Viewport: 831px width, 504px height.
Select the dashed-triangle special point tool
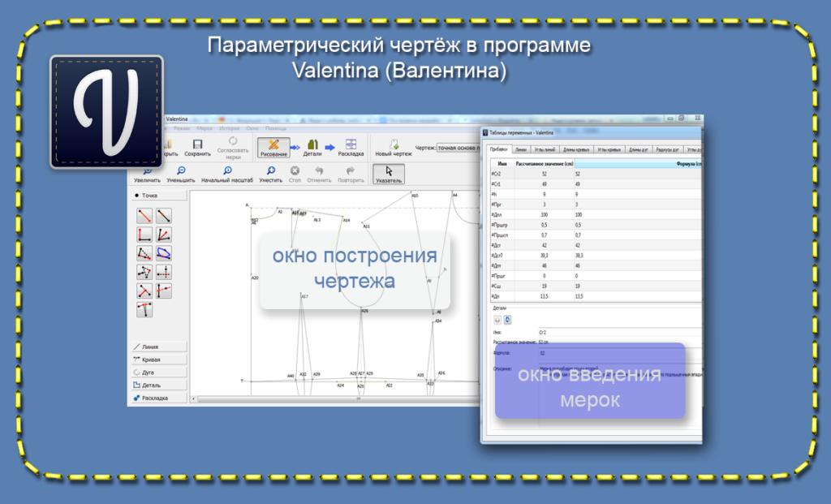point(144,253)
